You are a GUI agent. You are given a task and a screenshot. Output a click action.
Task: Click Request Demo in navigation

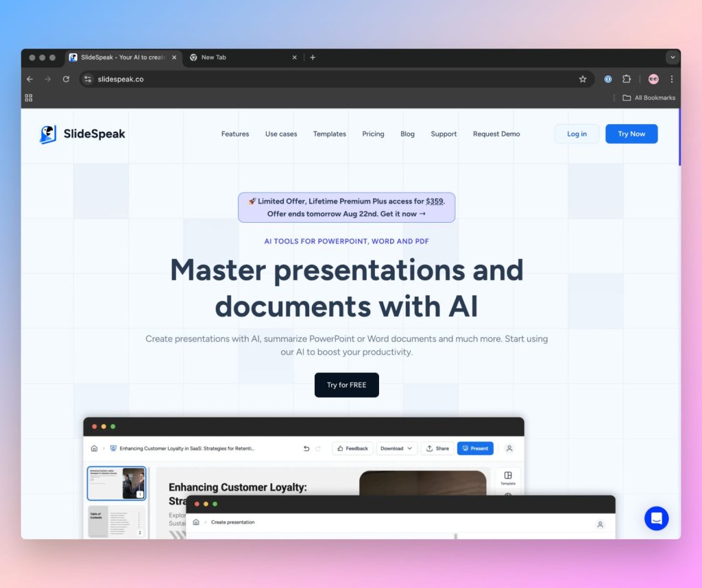point(496,134)
